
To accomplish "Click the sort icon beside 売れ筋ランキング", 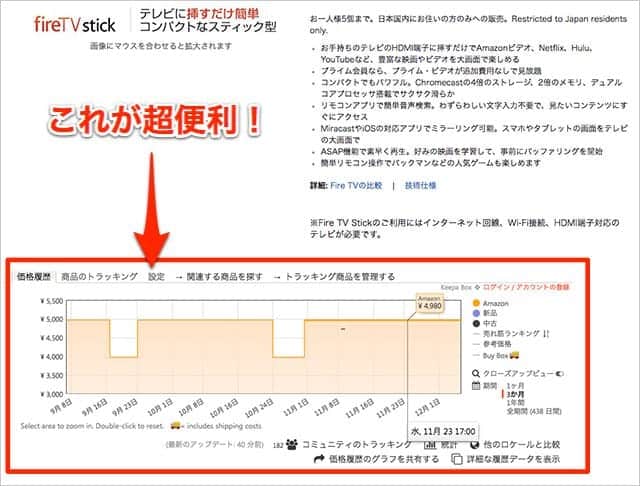I will (547, 333).
